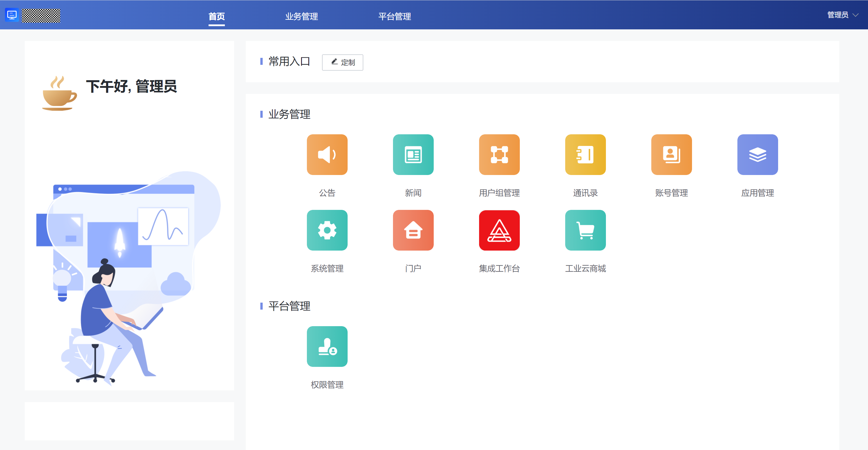This screenshot has width=868, height=450.
Task: Open the 门户 portal house icon
Action: point(413,230)
